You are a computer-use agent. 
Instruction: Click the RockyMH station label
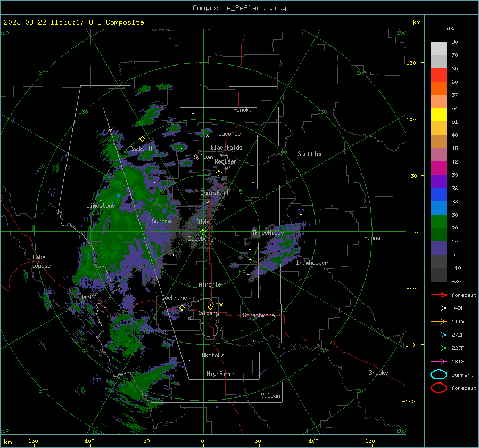141,149
